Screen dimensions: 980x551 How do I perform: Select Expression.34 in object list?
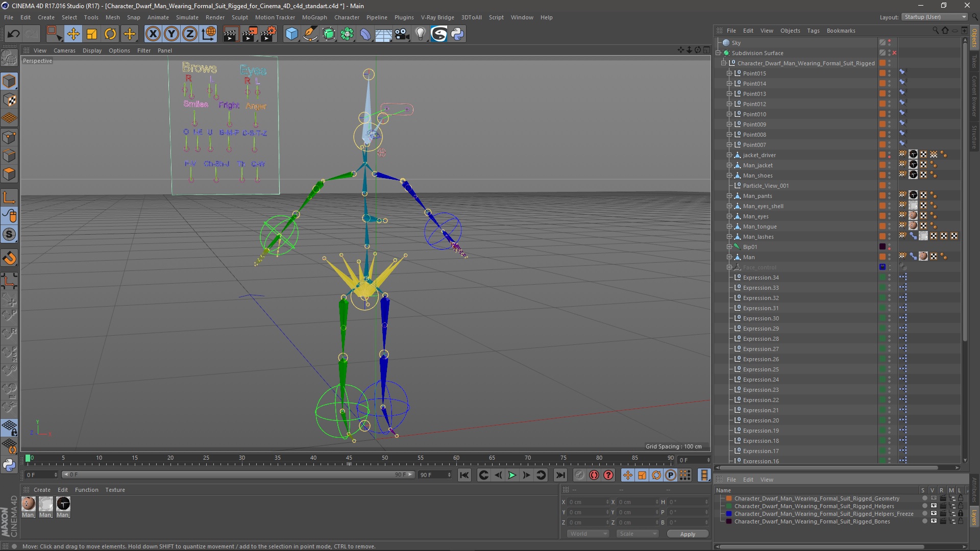click(x=761, y=278)
